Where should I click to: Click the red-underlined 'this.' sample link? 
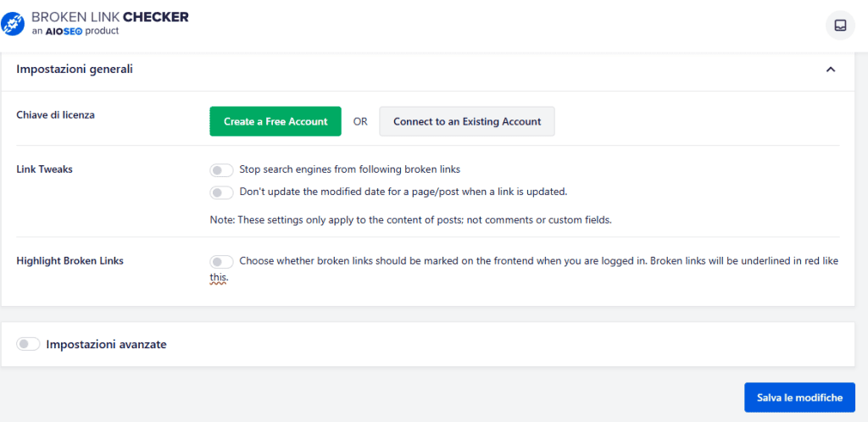tap(219, 278)
